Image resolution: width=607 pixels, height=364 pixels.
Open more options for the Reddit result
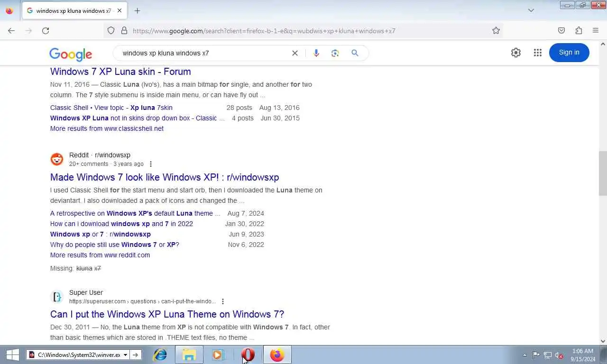(x=151, y=164)
